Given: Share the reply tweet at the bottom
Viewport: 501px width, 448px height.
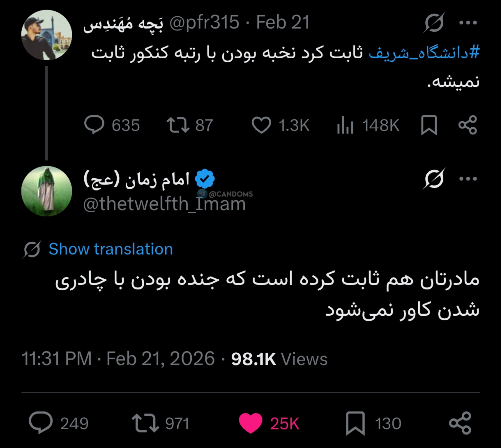Looking at the screenshot, I should pos(460,423).
